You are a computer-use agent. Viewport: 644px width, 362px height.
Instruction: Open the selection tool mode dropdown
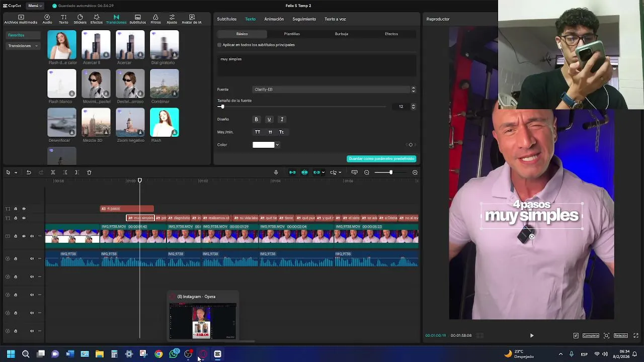tap(16, 172)
